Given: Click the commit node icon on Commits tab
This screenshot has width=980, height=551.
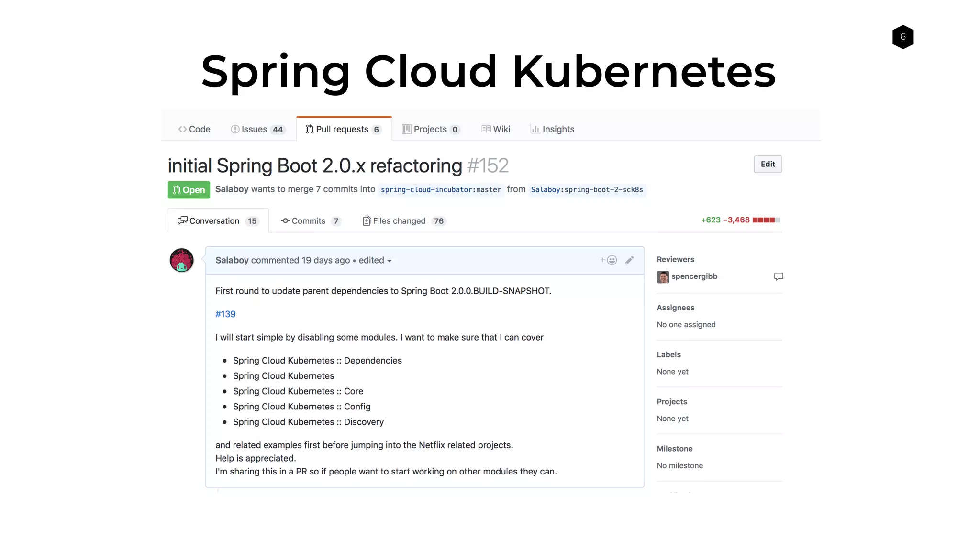Looking at the screenshot, I should [285, 220].
